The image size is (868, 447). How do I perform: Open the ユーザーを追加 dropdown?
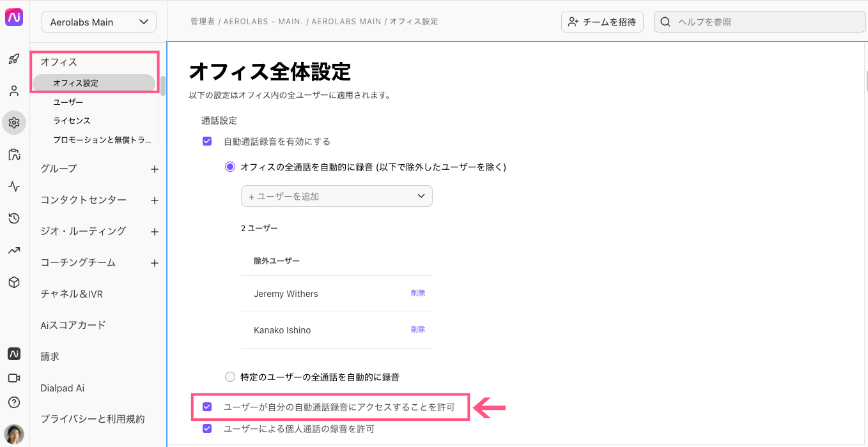pyautogui.click(x=337, y=196)
